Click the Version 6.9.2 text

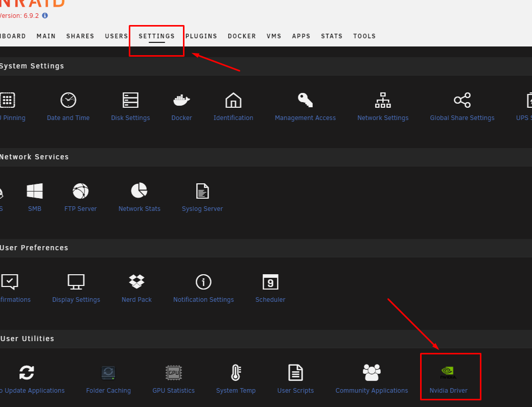[19, 16]
